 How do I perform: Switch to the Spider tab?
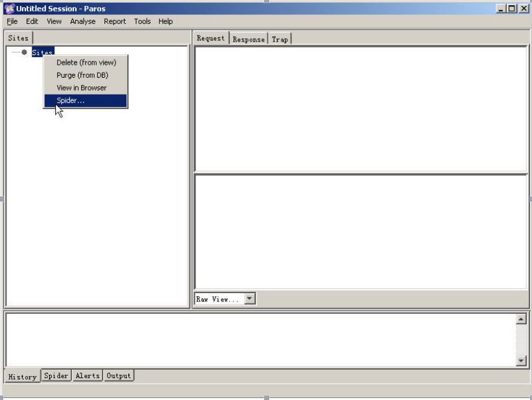pos(56,375)
